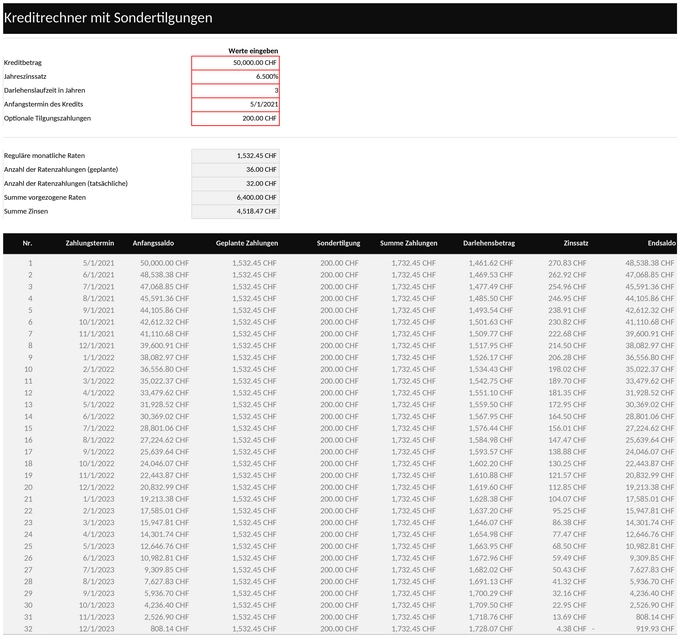This screenshot has width=679, height=638.
Task: Click the date cell 5/1/2021 in row 1
Action: [98, 263]
